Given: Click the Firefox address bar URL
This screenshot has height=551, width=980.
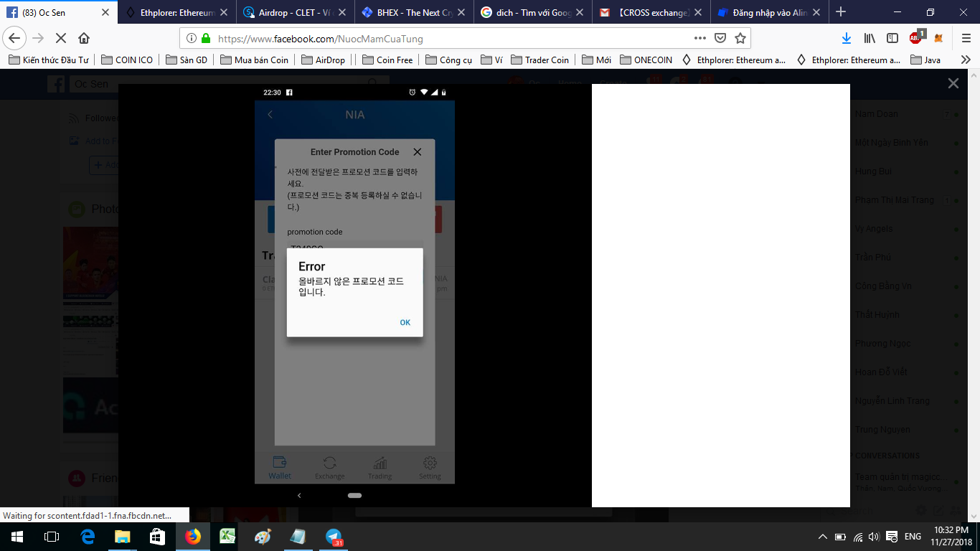Looking at the screenshot, I should (321, 39).
